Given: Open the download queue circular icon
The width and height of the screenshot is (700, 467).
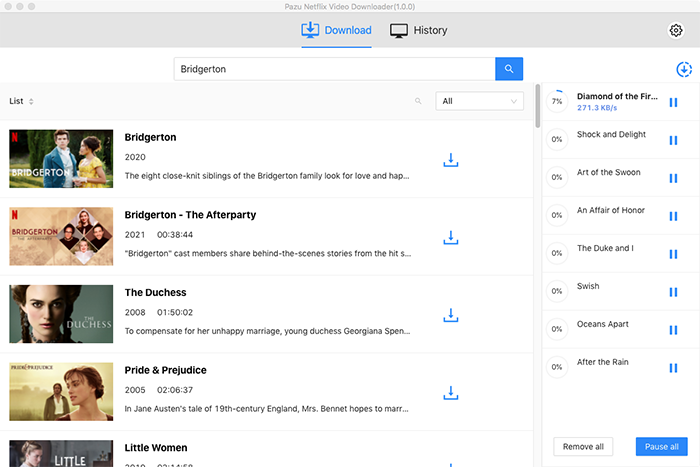Looking at the screenshot, I should (683, 69).
